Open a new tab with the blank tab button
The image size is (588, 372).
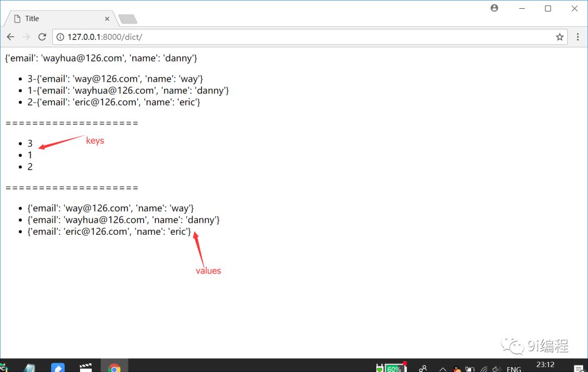tap(128, 19)
